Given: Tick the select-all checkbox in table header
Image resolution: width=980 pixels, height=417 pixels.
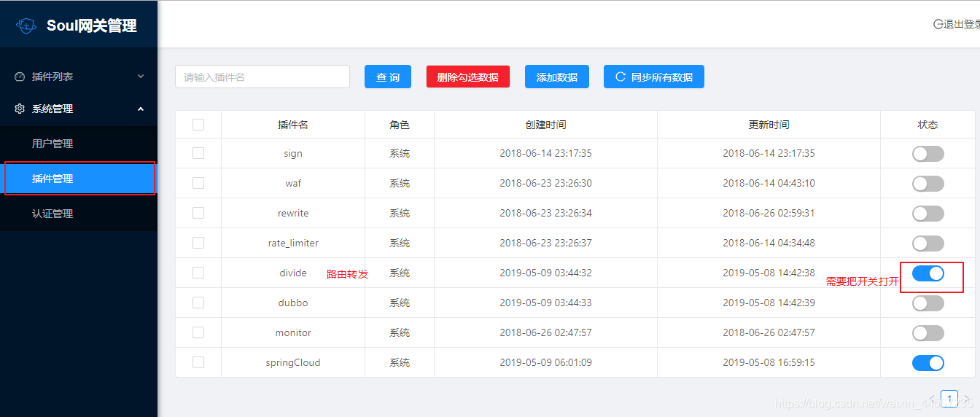Looking at the screenshot, I should click(198, 125).
